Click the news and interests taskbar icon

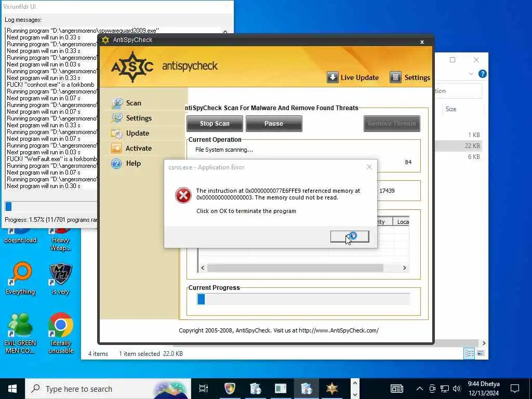(396, 389)
